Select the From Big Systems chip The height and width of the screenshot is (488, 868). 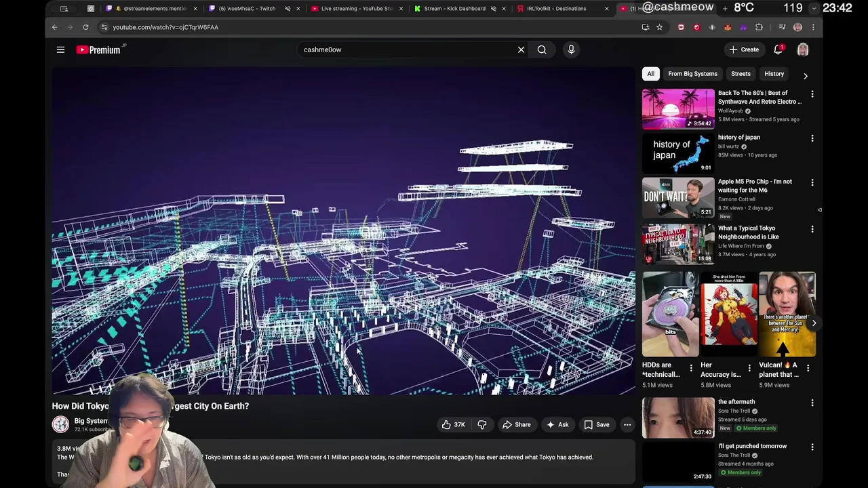pyautogui.click(x=692, y=74)
